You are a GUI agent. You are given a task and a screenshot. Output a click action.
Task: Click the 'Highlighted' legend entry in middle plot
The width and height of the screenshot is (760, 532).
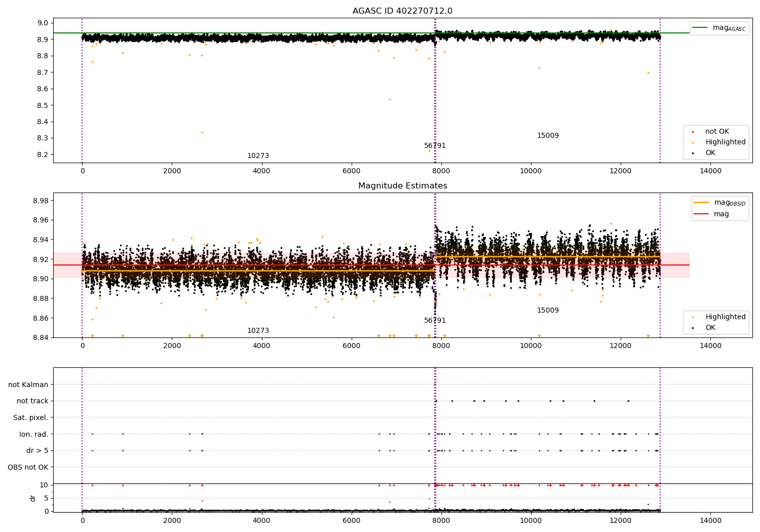(x=725, y=317)
